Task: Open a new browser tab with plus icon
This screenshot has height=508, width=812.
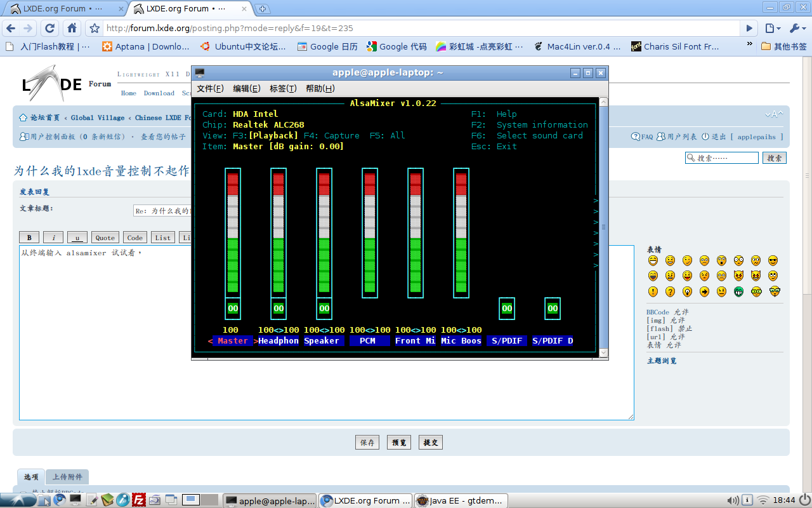Action: (x=263, y=9)
